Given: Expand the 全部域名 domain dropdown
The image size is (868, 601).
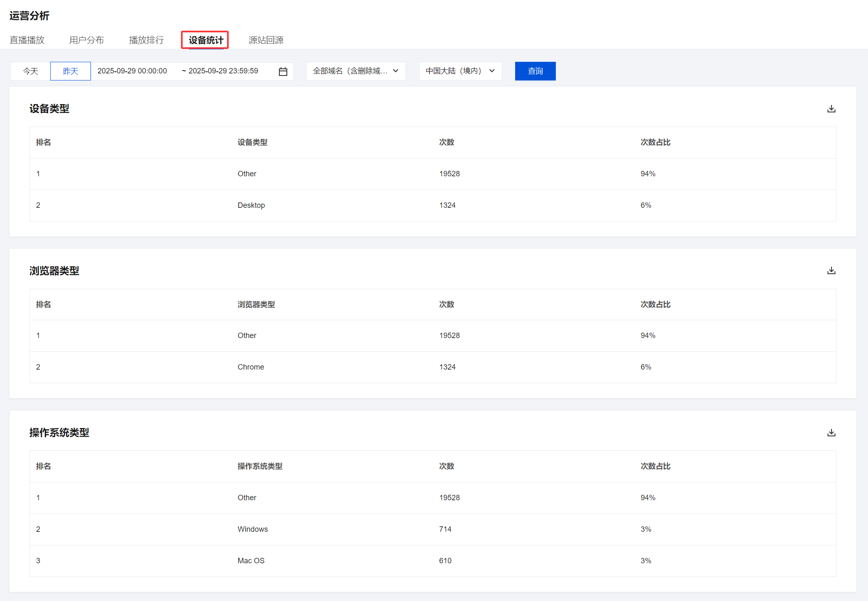Looking at the screenshot, I should tap(356, 71).
